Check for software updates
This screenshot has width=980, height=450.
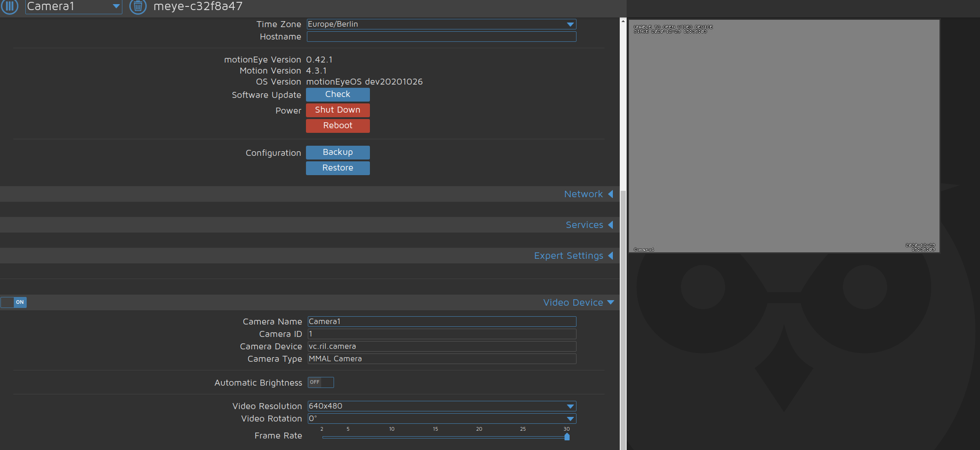pyautogui.click(x=338, y=94)
